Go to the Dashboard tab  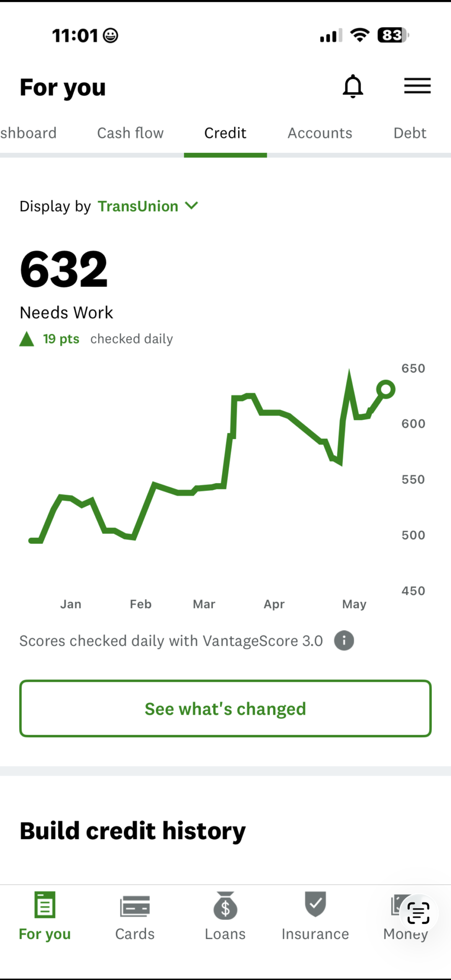click(28, 133)
